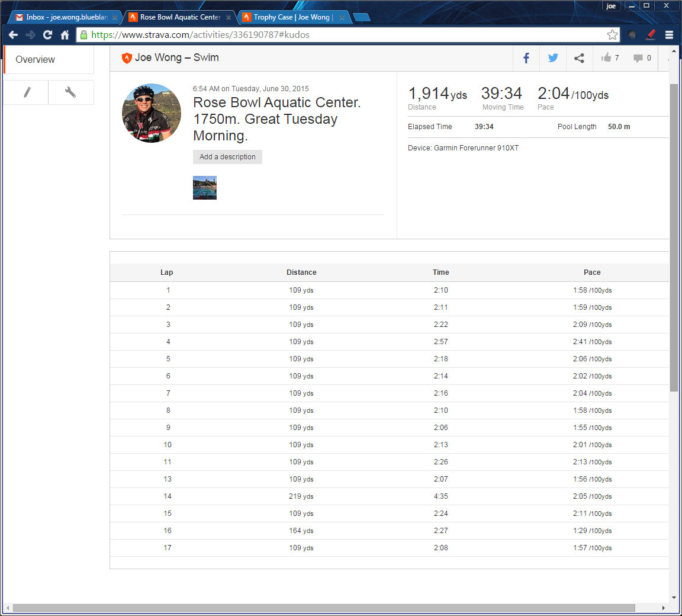
Task: Switch to Trophy Case tab
Action: pyautogui.click(x=291, y=17)
